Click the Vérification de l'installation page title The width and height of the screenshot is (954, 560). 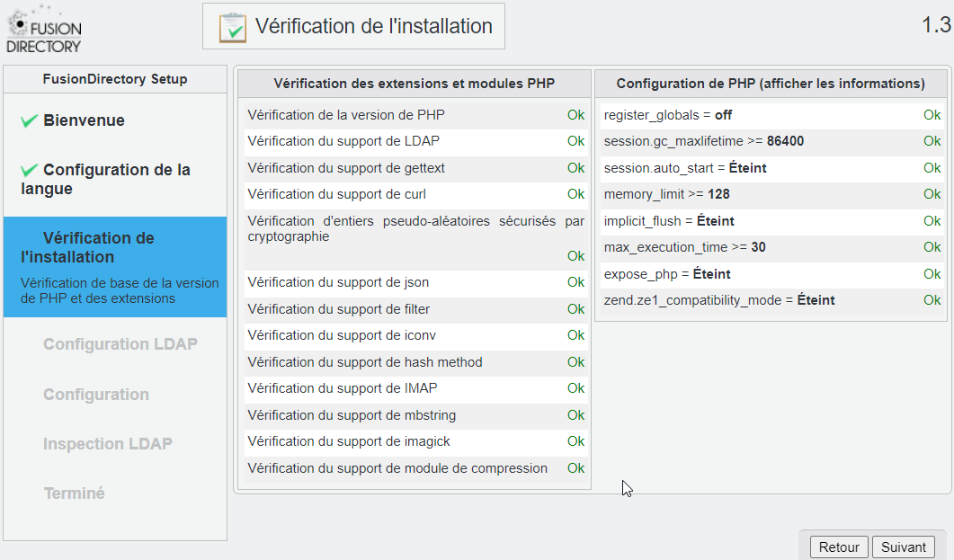pos(373,26)
